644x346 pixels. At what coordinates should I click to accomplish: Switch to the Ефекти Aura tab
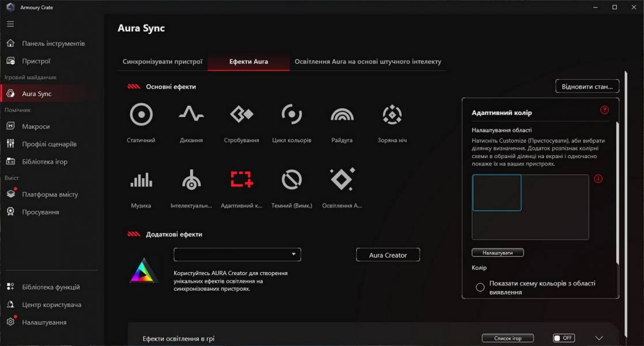tap(248, 62)
